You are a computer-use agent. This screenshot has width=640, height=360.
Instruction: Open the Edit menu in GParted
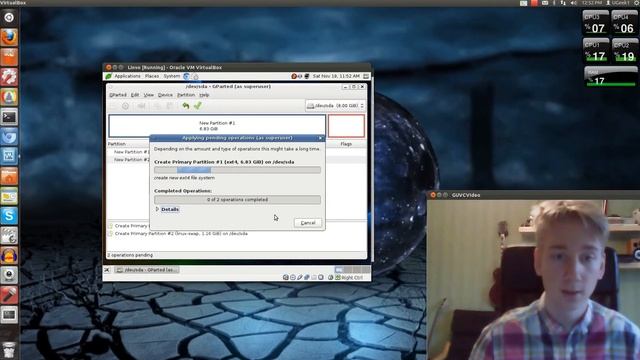135,95
